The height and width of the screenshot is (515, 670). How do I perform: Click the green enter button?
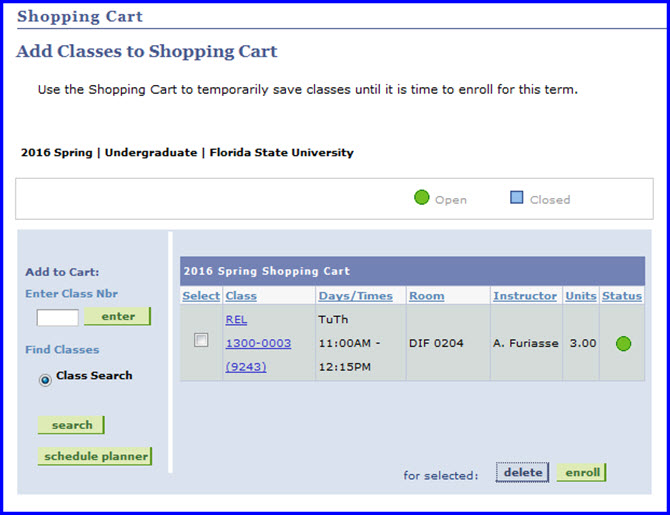(x=118, y=316)
